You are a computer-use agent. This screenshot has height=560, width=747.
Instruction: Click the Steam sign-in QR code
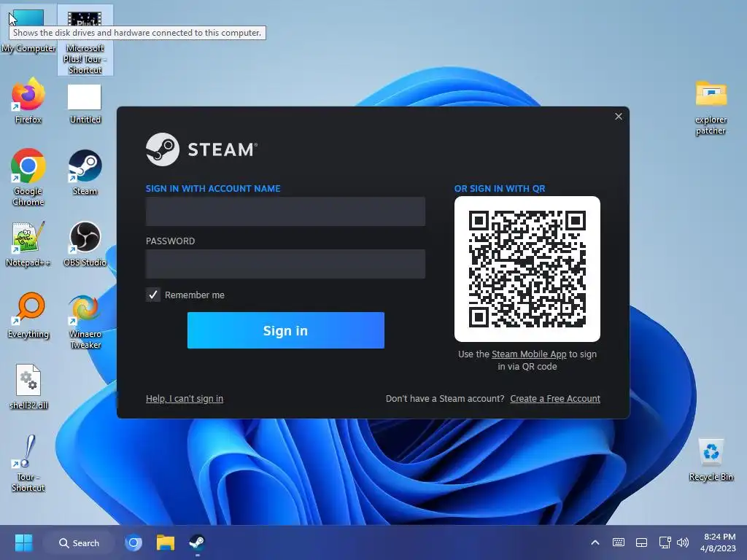tap(527, 269)
